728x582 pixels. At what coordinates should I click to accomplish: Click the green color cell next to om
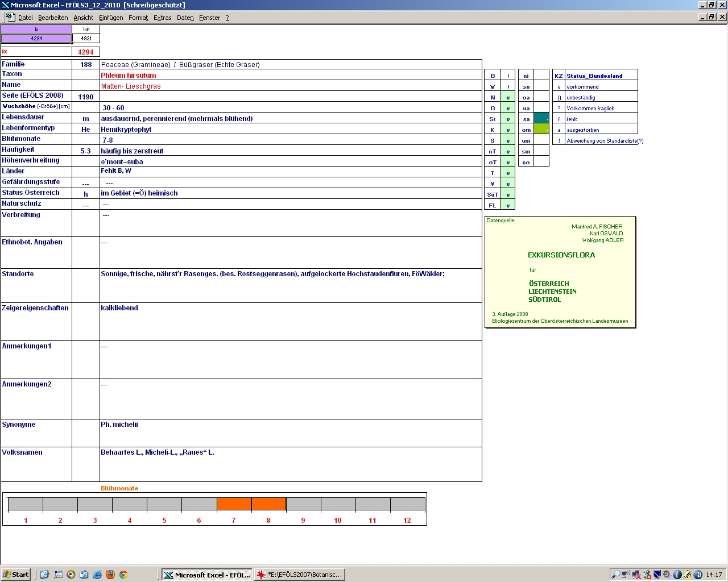point(541,130)
